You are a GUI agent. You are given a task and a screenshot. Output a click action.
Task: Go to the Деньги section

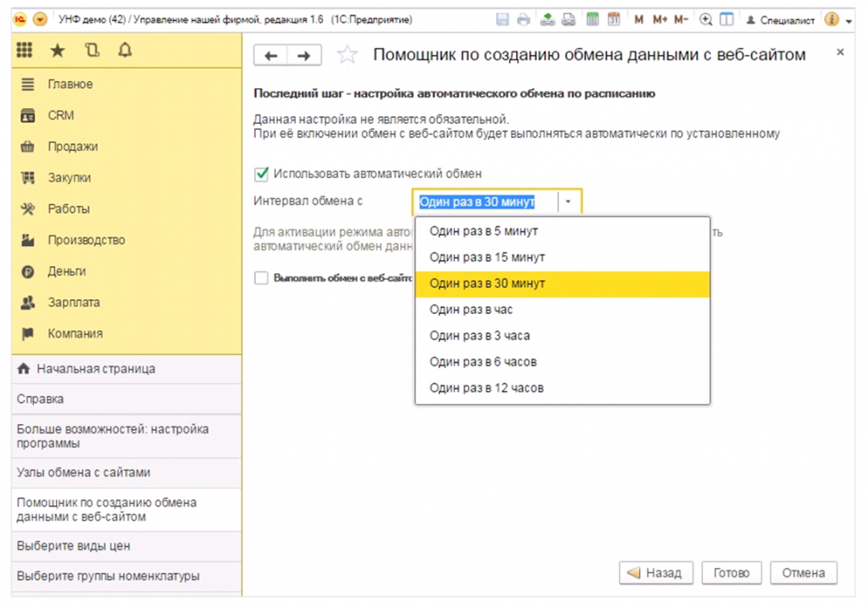[66, 271]
